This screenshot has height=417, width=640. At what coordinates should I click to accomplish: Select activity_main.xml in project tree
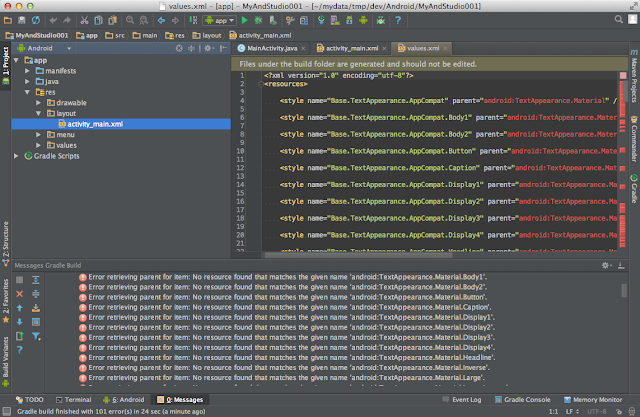(x=121, y=124)
